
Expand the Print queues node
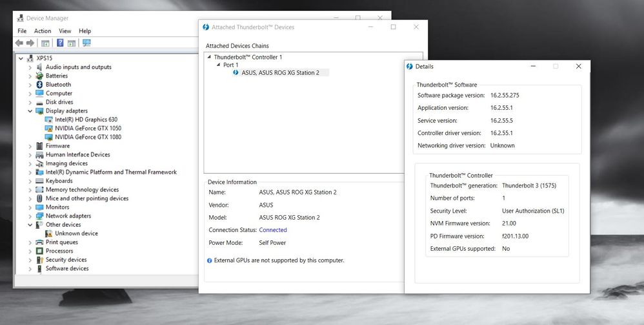30,242
